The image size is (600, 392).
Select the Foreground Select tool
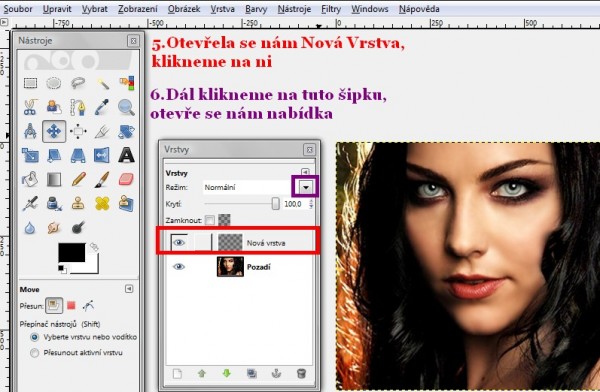click(54, 107)
